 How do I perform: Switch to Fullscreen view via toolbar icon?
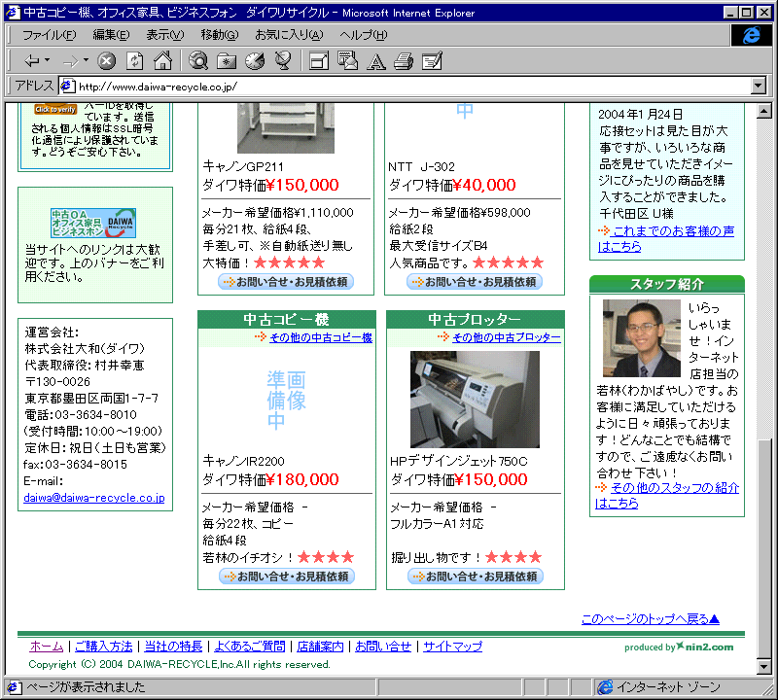click(319, 61)
